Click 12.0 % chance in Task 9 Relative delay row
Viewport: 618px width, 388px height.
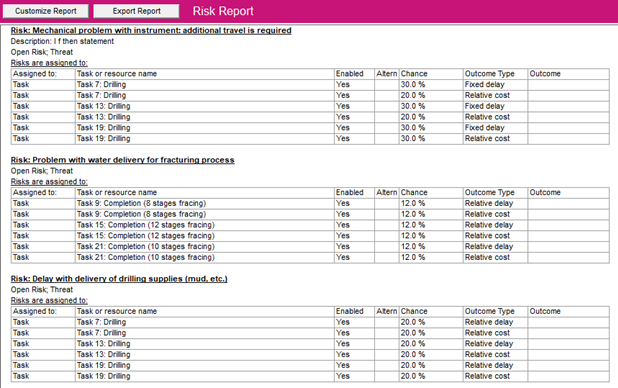[x=431, y=203]
